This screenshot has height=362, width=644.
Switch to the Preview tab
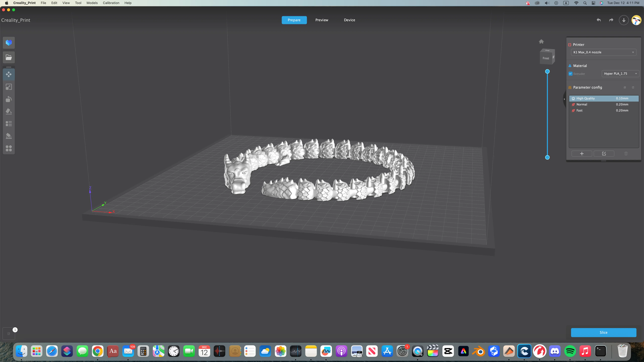(x=321, y=20)
